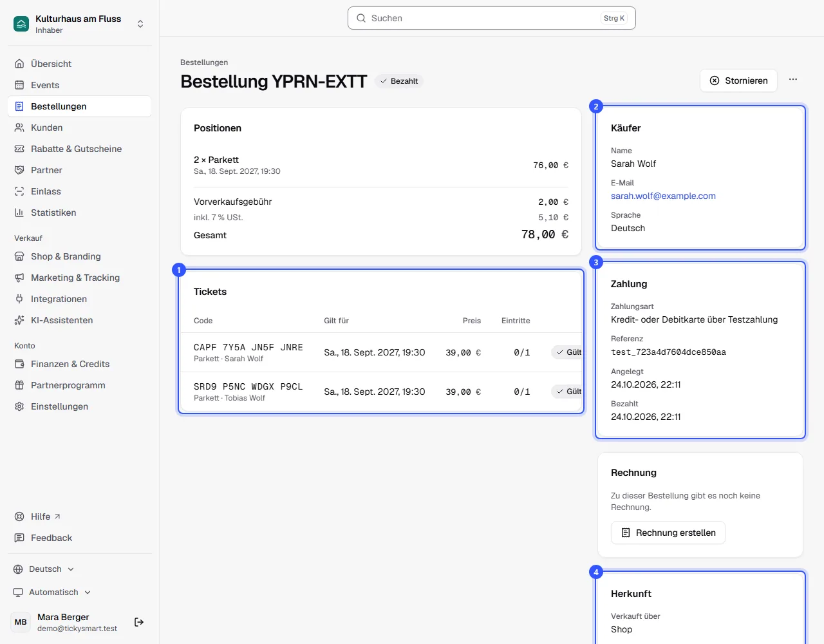The width and height of the screenshot is (824, 644).
Task: Open the Deutsch language dropdown
Action: pos(44,569)
